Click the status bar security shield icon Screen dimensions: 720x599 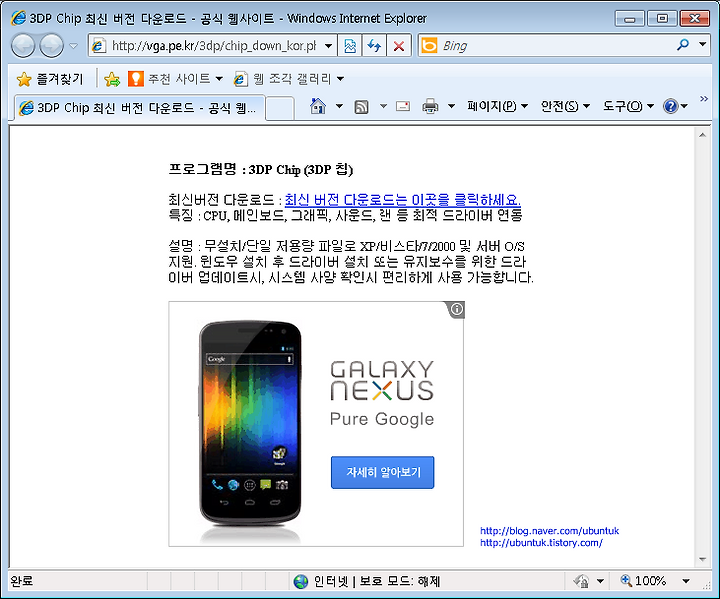click(x=581, y=582)
